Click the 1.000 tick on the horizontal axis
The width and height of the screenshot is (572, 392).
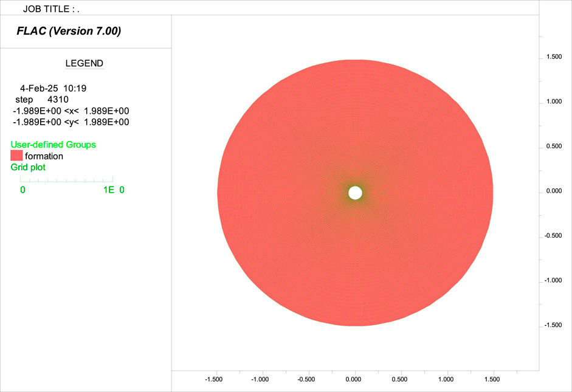coord(447,379)
